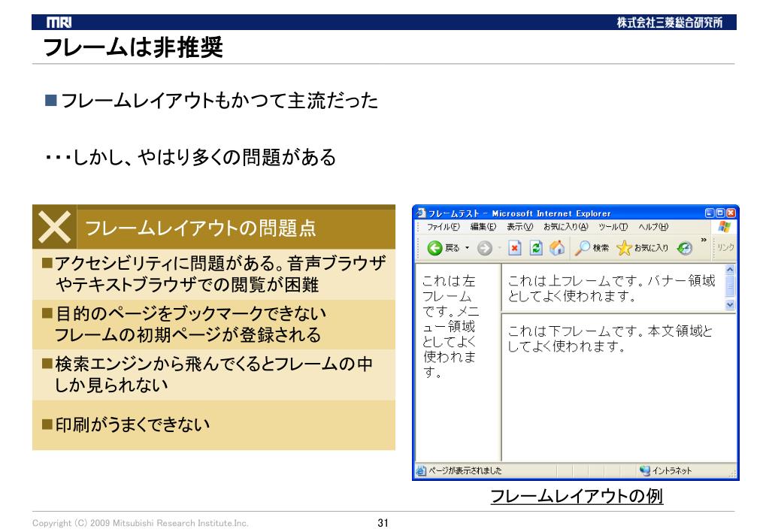
Task: Click the item アクセシビリティに問題がある
Action: coord(219,274)
